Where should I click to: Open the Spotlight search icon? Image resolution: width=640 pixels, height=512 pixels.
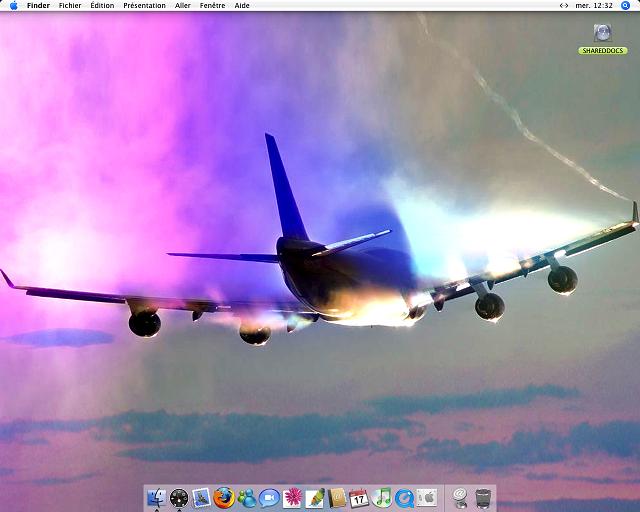point(626,6)
